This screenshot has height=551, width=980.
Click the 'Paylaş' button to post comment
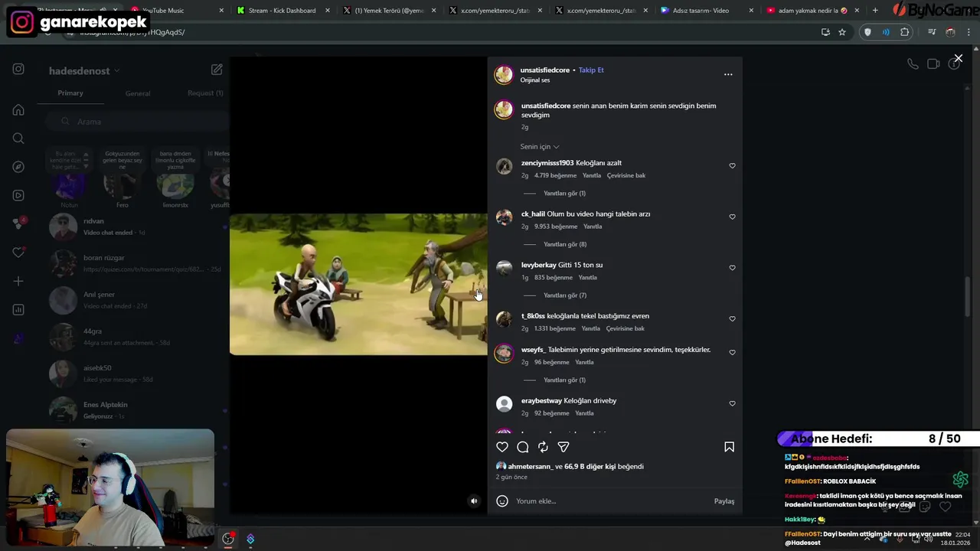(724, 501)
